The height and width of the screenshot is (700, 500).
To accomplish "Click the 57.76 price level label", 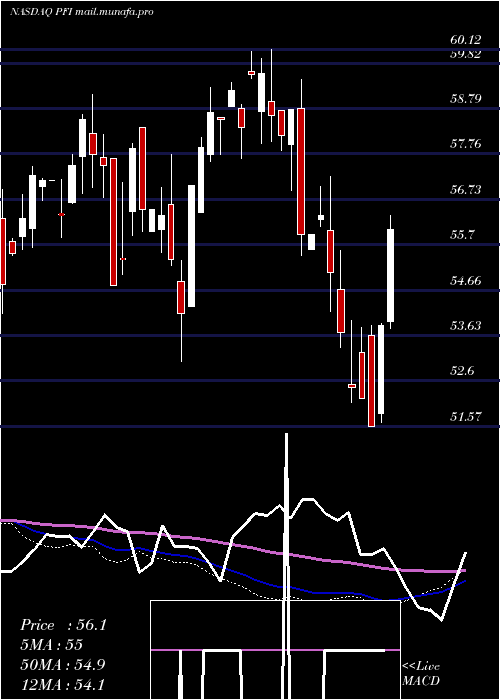I will point(466,144).
